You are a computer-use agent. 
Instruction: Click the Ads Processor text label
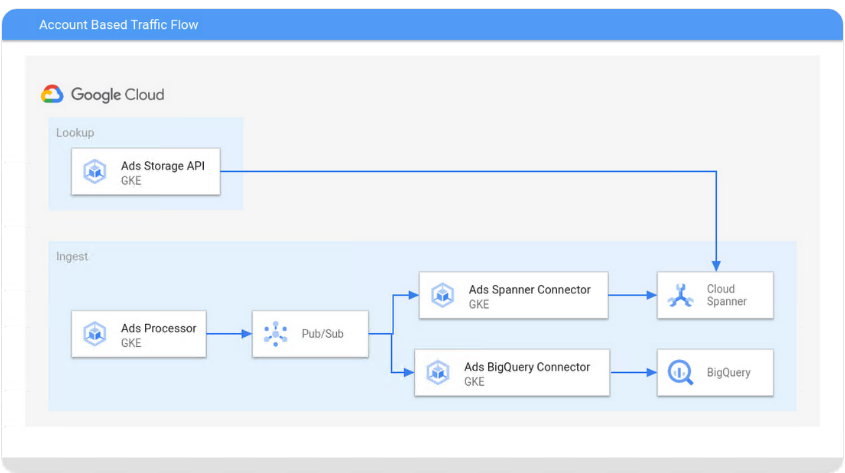[159, 328]
